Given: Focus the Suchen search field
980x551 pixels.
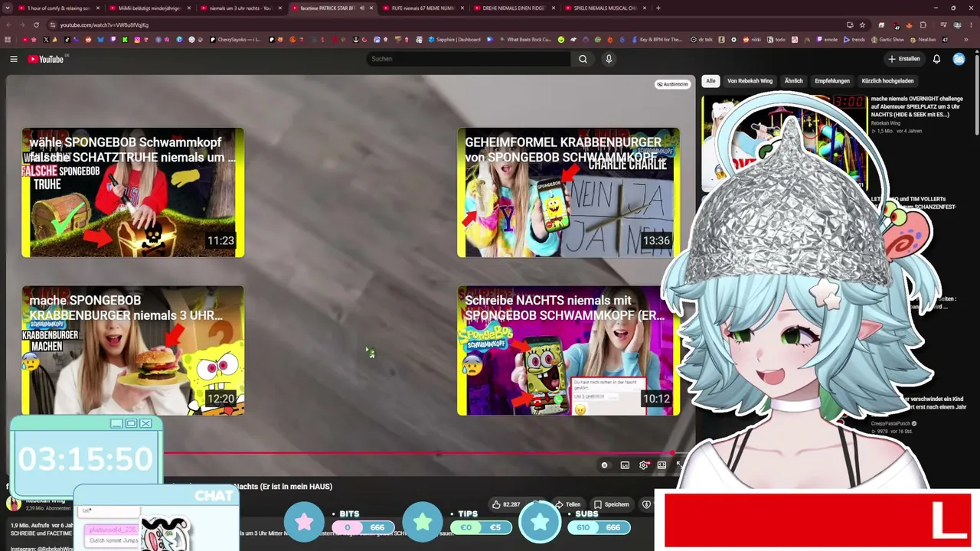Looking at the screenshot, I should click(x=469, y=59).
